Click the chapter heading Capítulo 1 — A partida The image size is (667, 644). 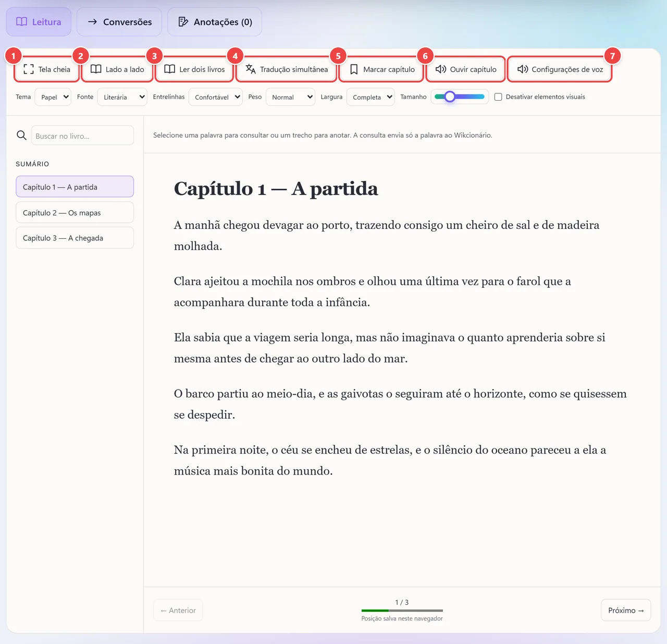276,188
